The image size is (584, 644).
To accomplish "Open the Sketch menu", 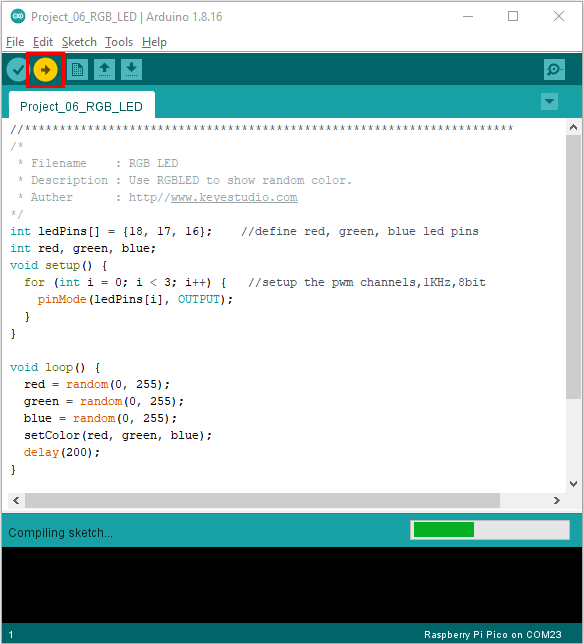I will click(x=79, y=42).
